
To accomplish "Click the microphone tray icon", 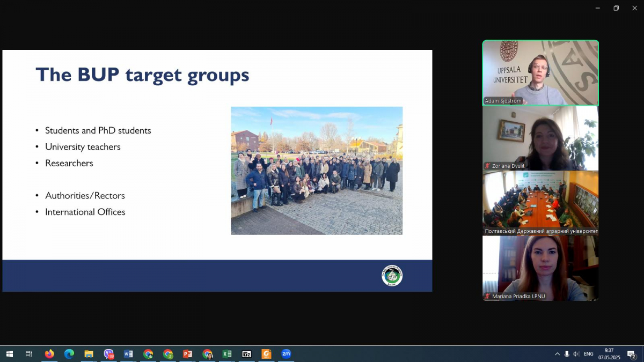I will tap(567, 354).
